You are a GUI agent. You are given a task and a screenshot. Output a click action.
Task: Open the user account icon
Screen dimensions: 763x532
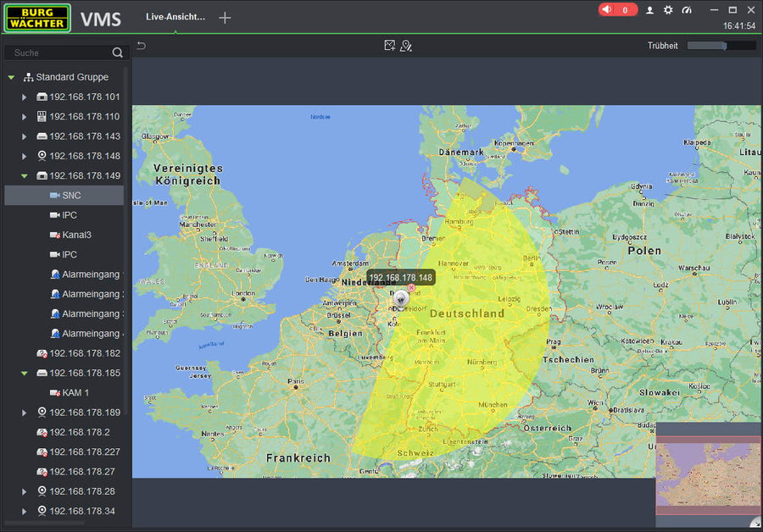click(650, 10)
